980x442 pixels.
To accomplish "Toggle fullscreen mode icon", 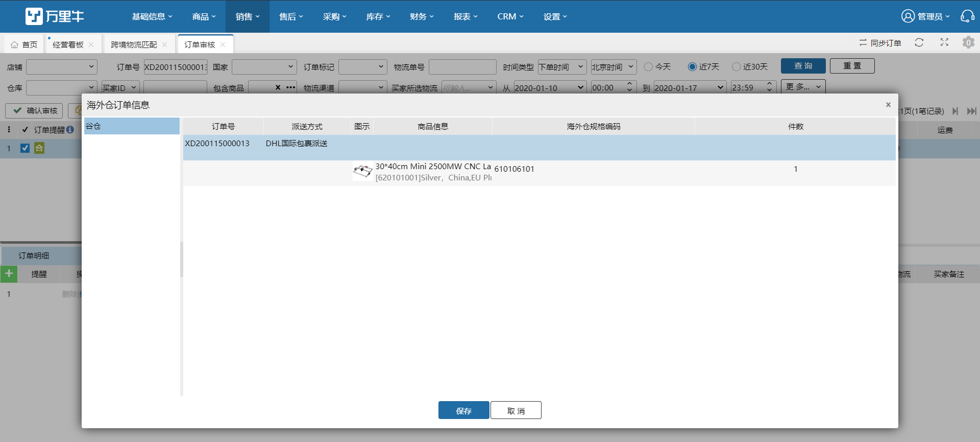I will click(944, 43).
